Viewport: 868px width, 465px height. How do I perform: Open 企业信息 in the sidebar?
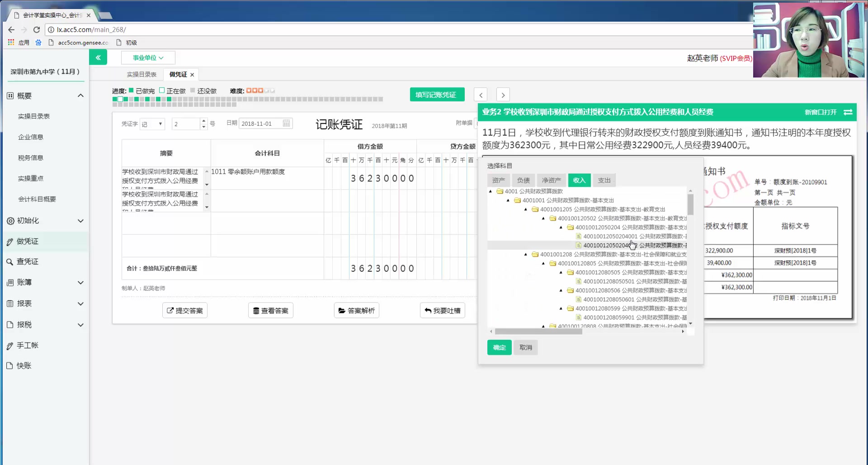(31, 137)
